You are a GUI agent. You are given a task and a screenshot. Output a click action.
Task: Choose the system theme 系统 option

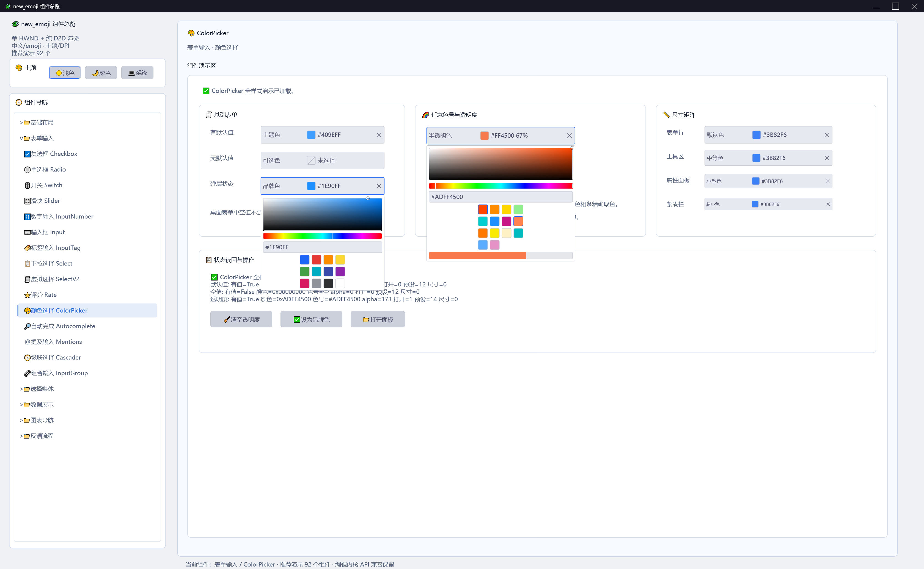click(x=137, y=73)
